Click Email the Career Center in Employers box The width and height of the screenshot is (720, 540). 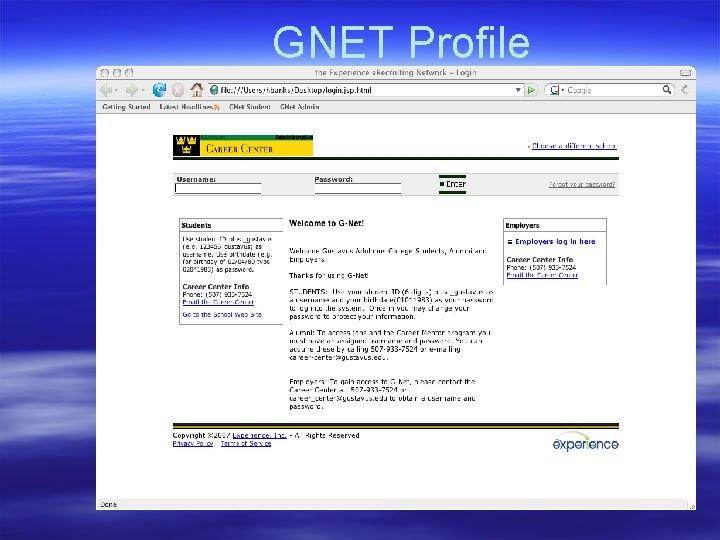(x=542, y=275)
